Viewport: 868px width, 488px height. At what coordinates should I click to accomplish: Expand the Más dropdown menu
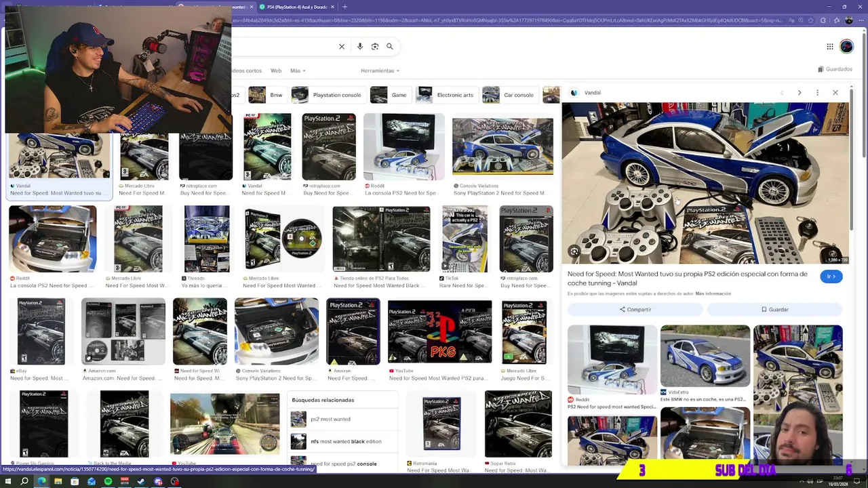tap(298, 70)
